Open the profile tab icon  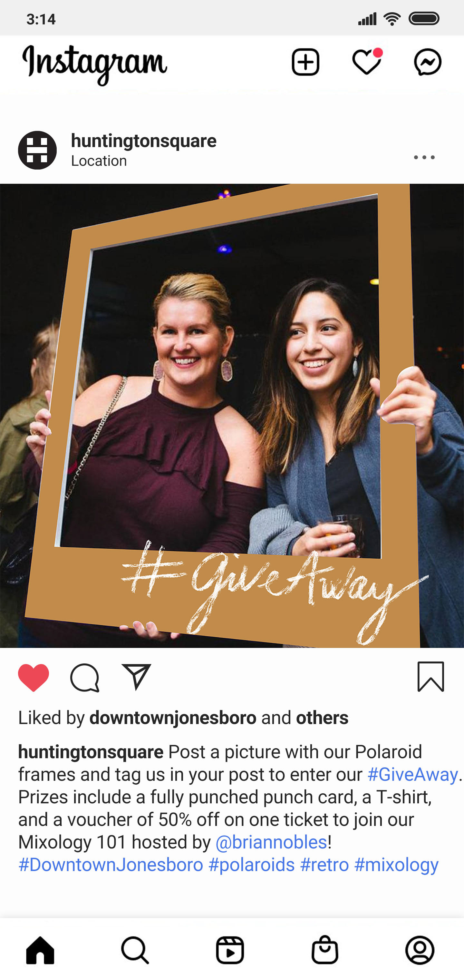[x=420, y=950]
